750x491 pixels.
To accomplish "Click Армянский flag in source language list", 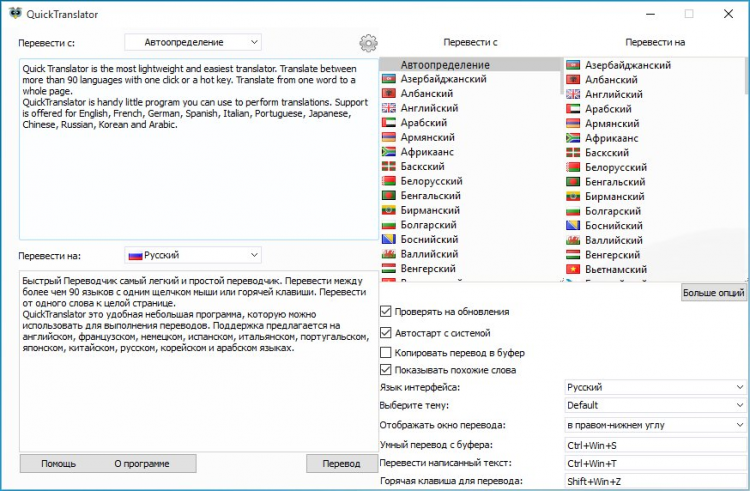I will (388, 138).
